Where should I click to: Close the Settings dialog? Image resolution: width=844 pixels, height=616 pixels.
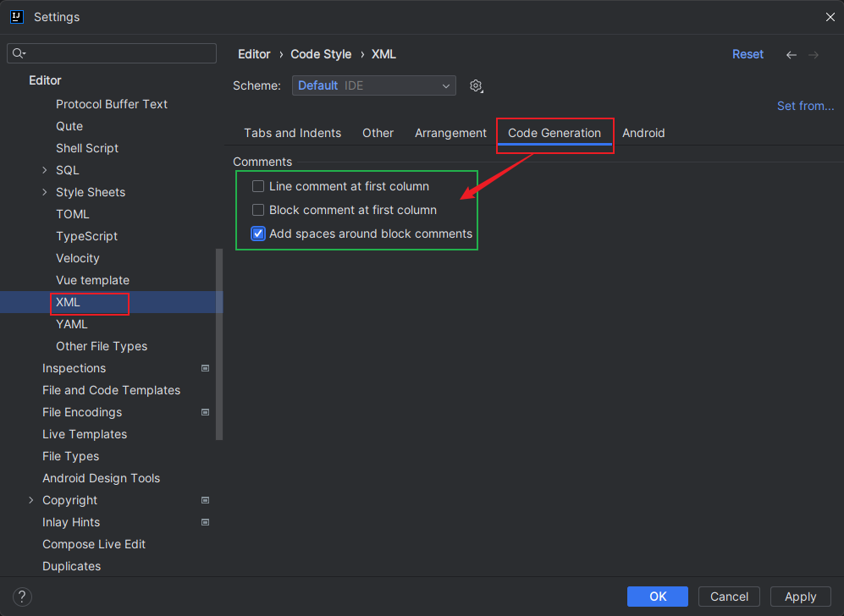click(830, 17)
